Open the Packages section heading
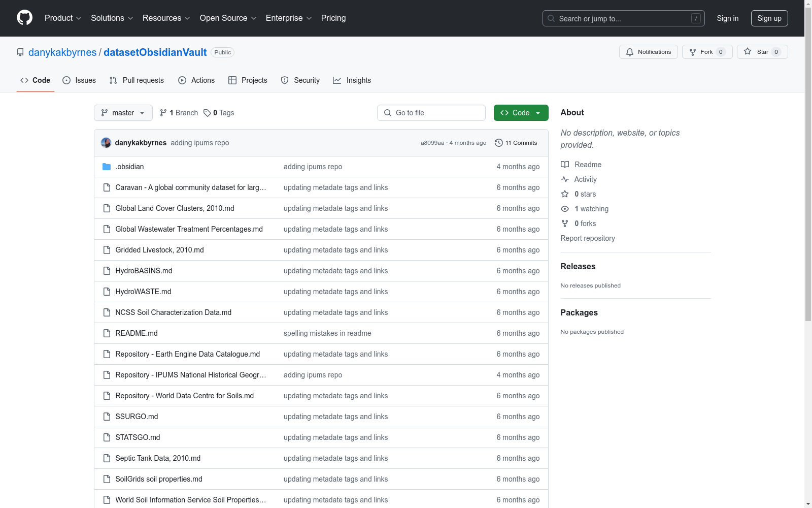Image resolution: width=812 pixels, height=508 pixels. pos(579,312)
